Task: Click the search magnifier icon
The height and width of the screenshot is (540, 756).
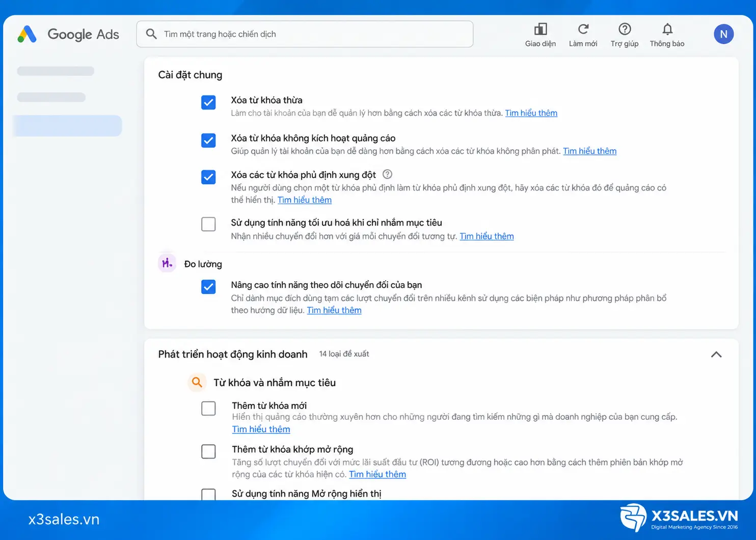Action: coord(151,34)
